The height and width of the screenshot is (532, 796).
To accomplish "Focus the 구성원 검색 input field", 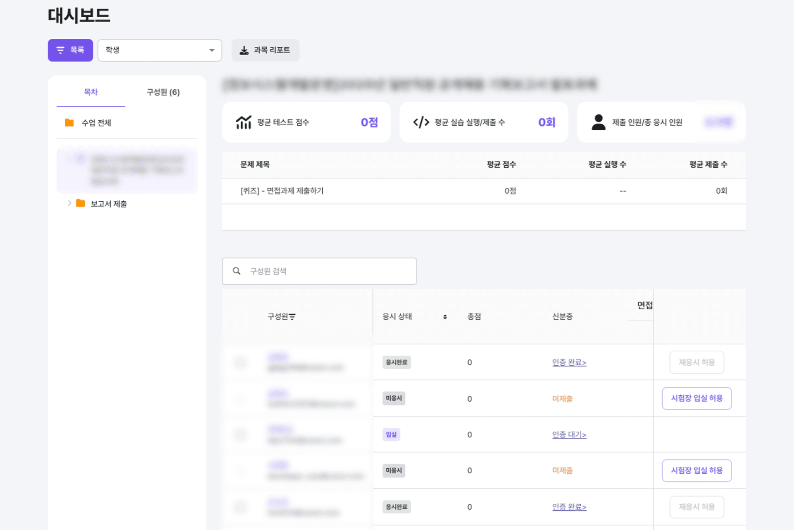I will tap(328, 271).
